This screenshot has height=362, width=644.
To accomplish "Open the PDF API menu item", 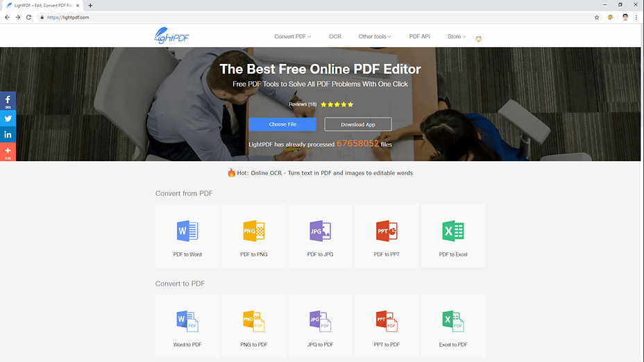I will pyautogui.click(x=419, y=37).
